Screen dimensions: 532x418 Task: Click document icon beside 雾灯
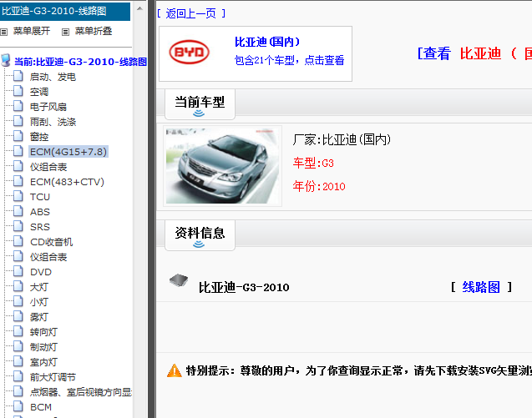click(18, 316)
